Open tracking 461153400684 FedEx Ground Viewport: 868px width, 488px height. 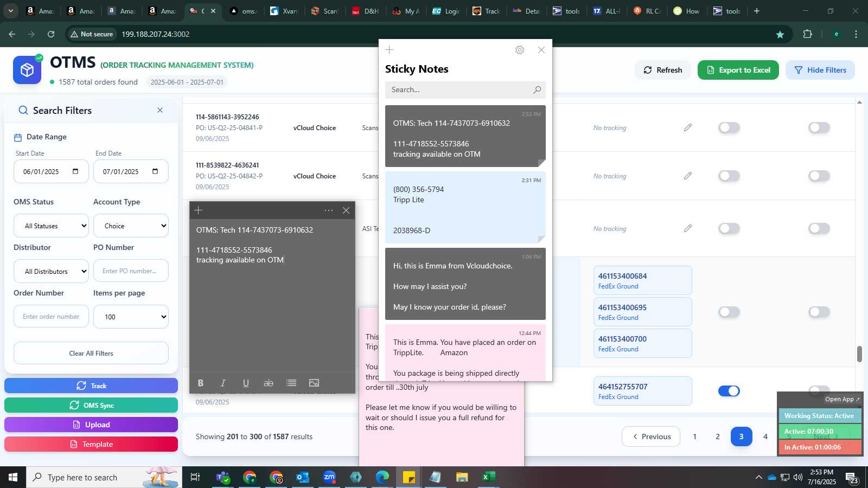pos(643,280)
